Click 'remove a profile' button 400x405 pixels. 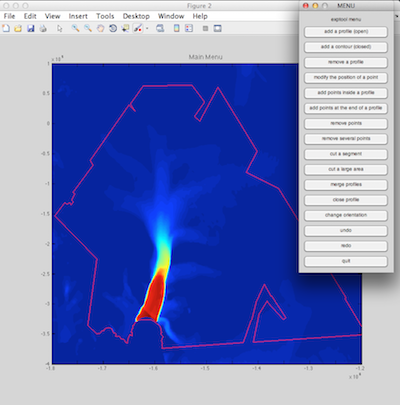(346, 62)
